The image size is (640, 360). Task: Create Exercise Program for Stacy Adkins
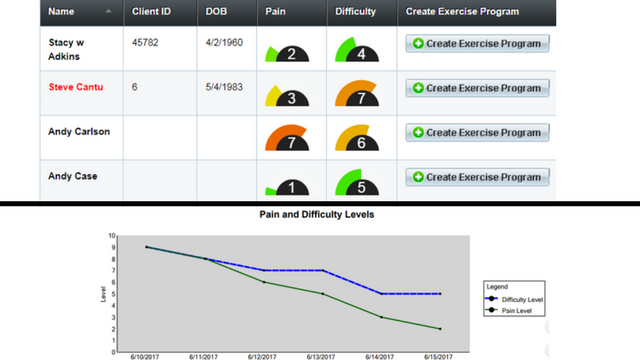477,43
